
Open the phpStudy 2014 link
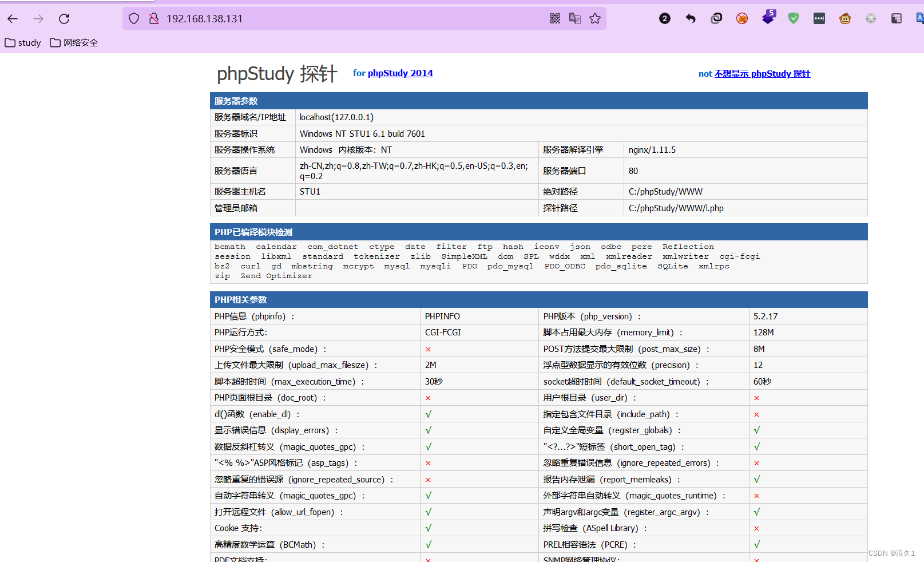coord(400,73)
